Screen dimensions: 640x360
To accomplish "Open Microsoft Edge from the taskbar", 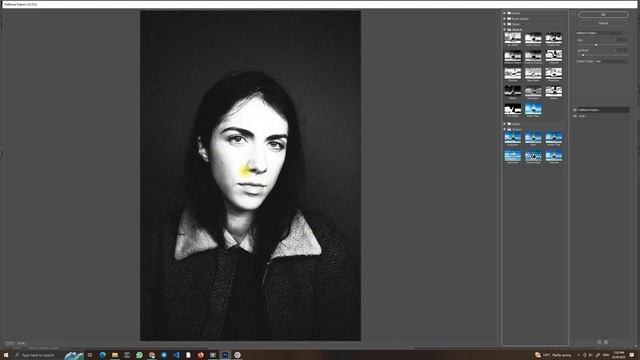I will [102, 355].
